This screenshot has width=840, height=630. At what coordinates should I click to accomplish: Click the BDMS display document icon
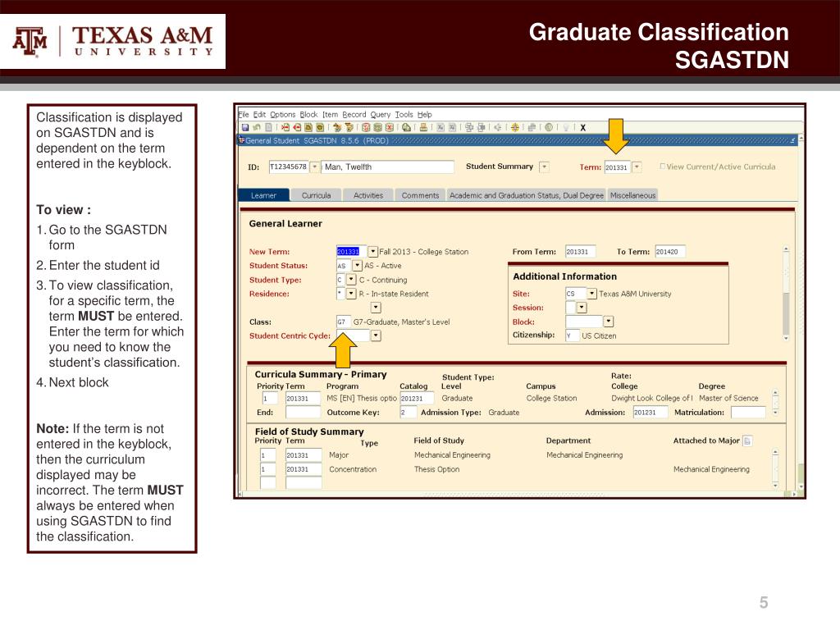click(x=469, y=127)
